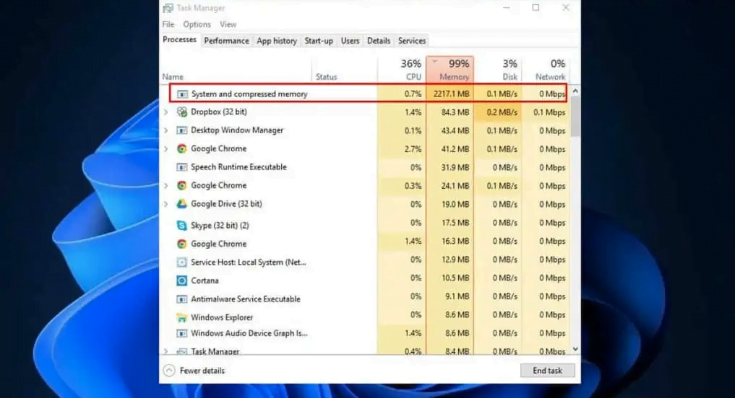Select the Processes tab
Screen dimensions: 735x398
[180, 40]
